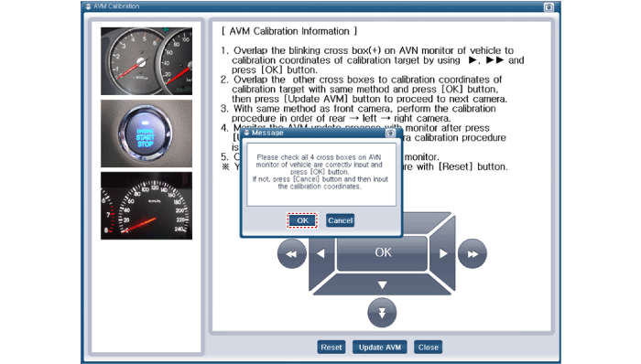The width and height of the screenshot is (641, 364).
Task: Click the AVM Calibration title bar icon
Action: click(x=88, y=6)
